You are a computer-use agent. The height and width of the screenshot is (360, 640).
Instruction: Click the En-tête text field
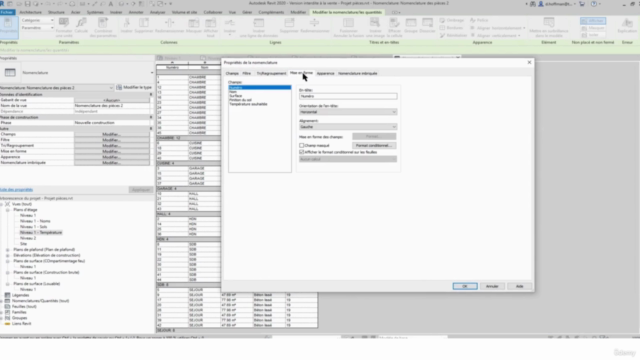click(x=348, y=96)
